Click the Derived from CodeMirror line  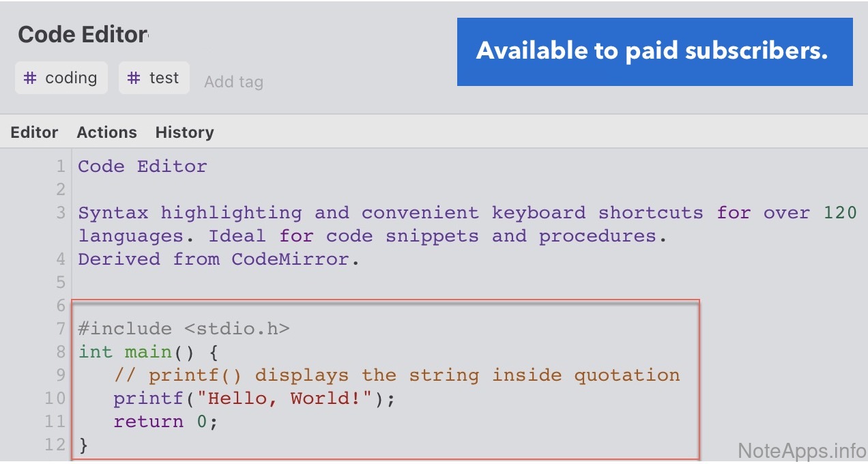(x=218, y=259)
